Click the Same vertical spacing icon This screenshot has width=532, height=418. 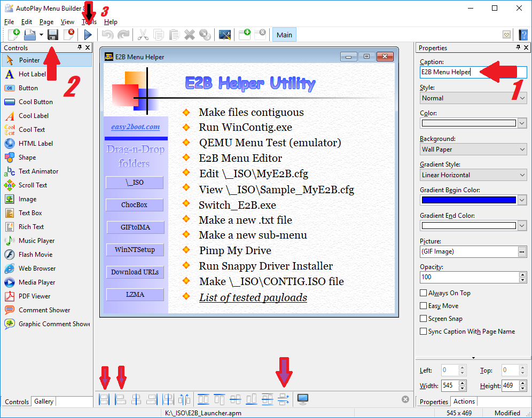(283, 399)
